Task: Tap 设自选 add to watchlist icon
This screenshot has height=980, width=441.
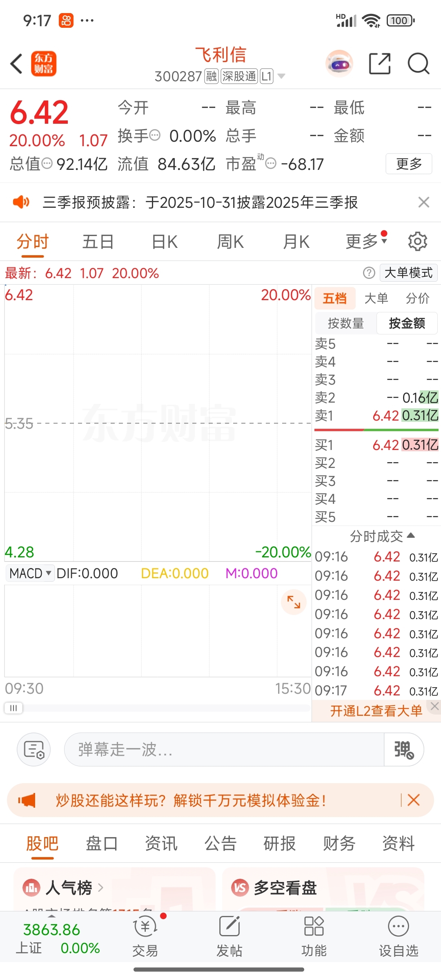Action: click(399, 935)
